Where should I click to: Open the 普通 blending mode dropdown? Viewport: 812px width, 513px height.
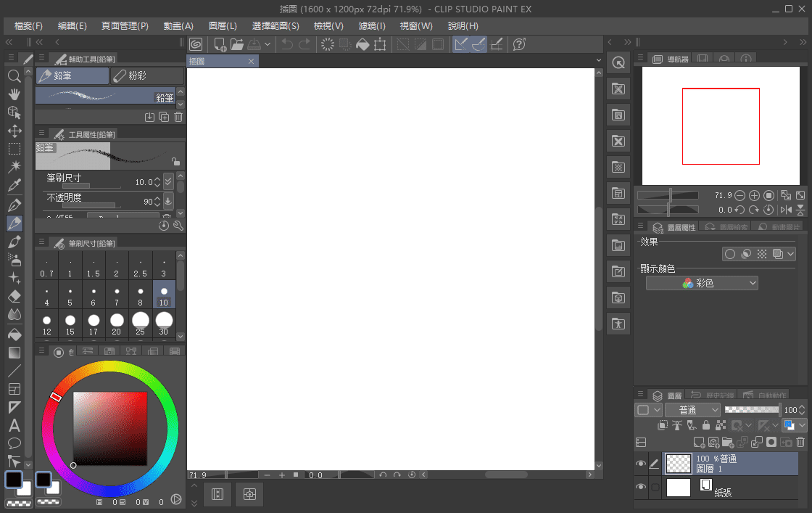[x=692, y=410]
